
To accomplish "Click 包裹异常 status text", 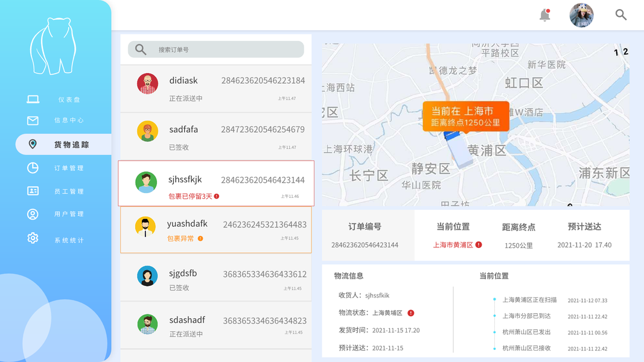I will pos(180,238).
